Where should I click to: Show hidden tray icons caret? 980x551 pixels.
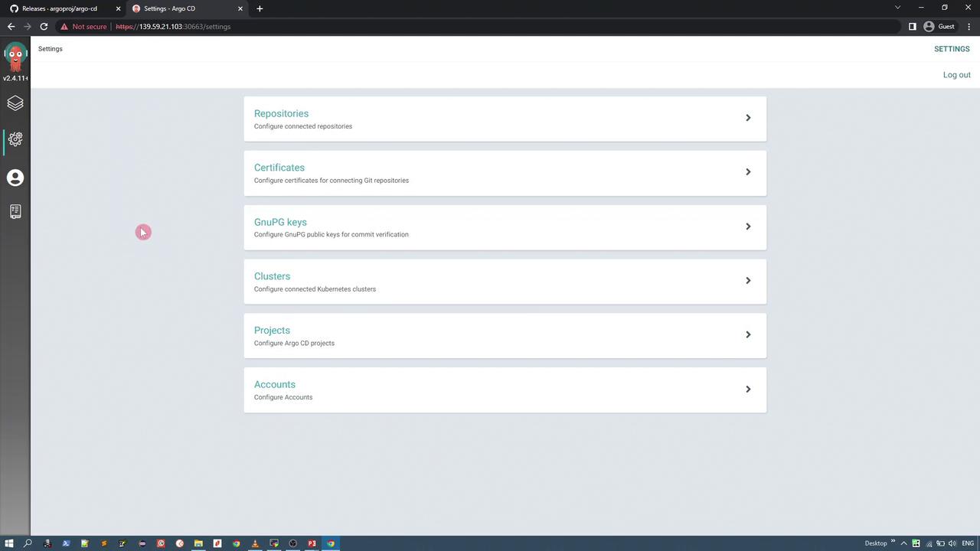tap(903, 543)
